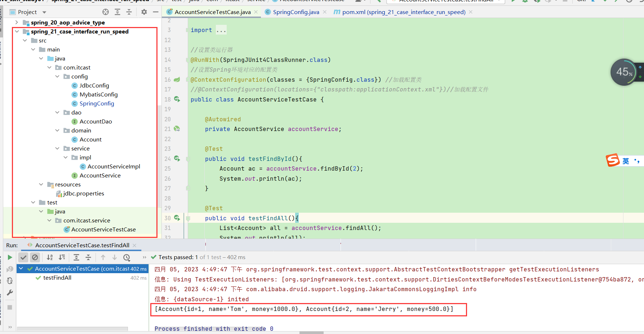The image size is (644, 334).
Task: Expand all test result nodes
Action: coord(76,257)
